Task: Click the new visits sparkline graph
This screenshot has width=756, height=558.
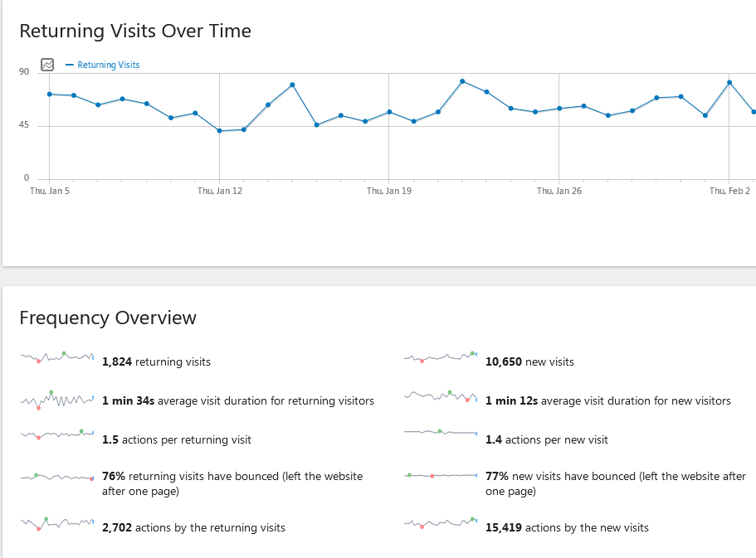Action: pyautogui.click(x=441, y=357)
